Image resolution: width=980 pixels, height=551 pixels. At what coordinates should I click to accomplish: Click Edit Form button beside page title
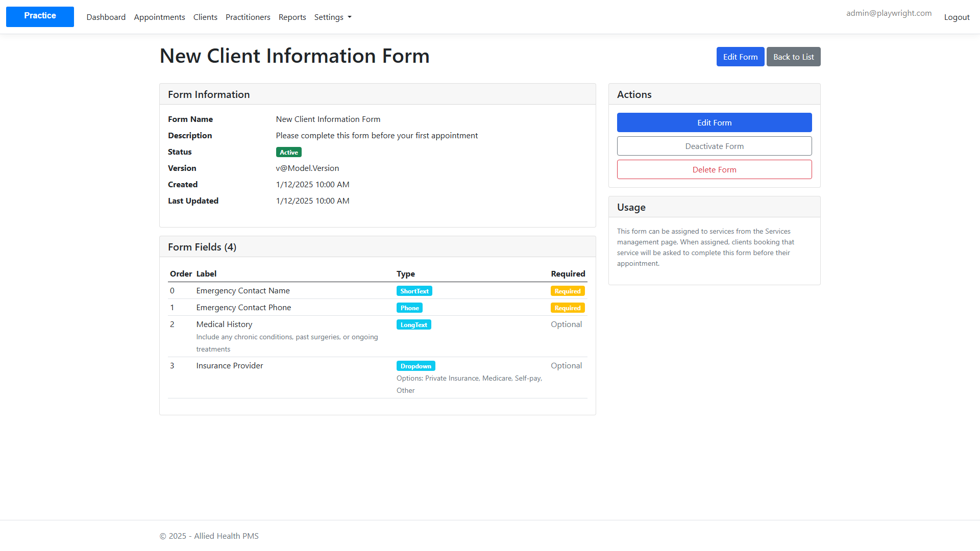[x=740, y=57]
